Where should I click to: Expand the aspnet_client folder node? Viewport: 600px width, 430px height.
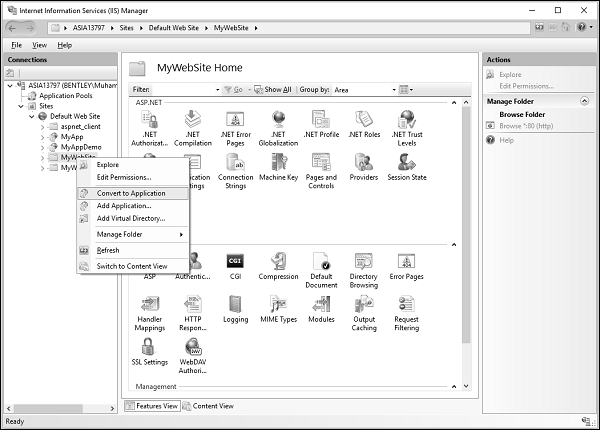click(42, 127)
